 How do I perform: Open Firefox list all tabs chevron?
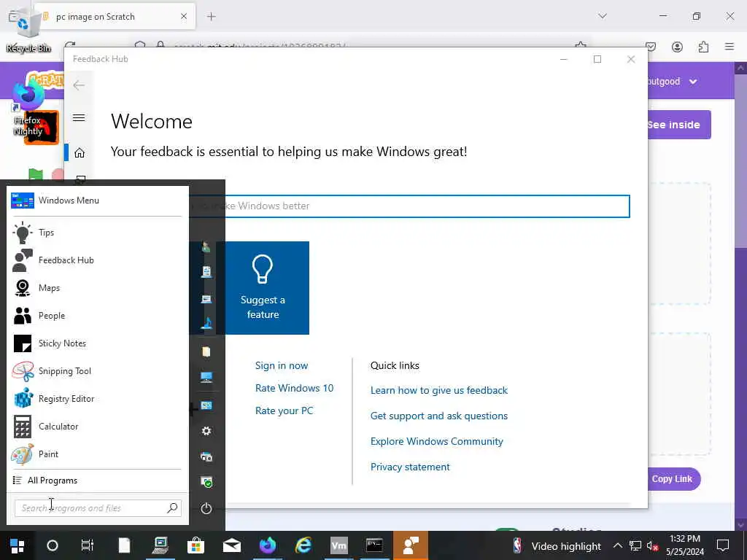(603, 16)
